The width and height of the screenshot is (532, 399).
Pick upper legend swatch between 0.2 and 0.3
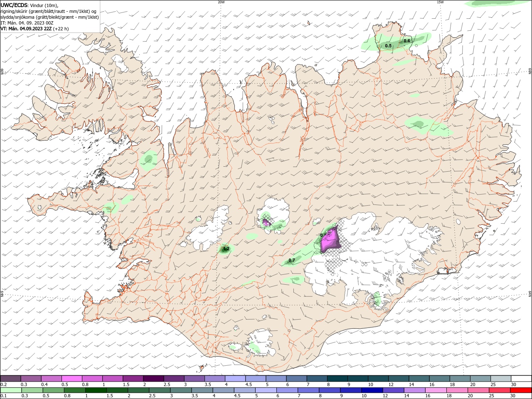tap(10, 379)
